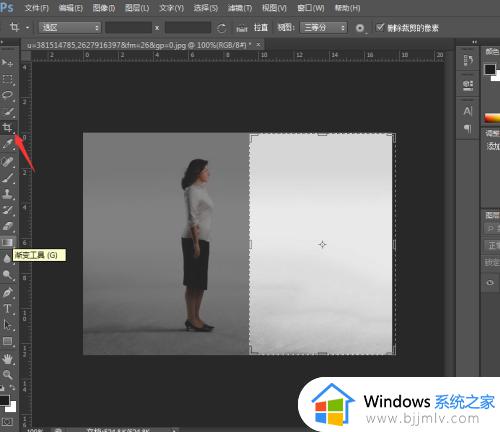Open the 图层(L) menu
This screenshot has height=432, width=500.
[x=137, y=8]
